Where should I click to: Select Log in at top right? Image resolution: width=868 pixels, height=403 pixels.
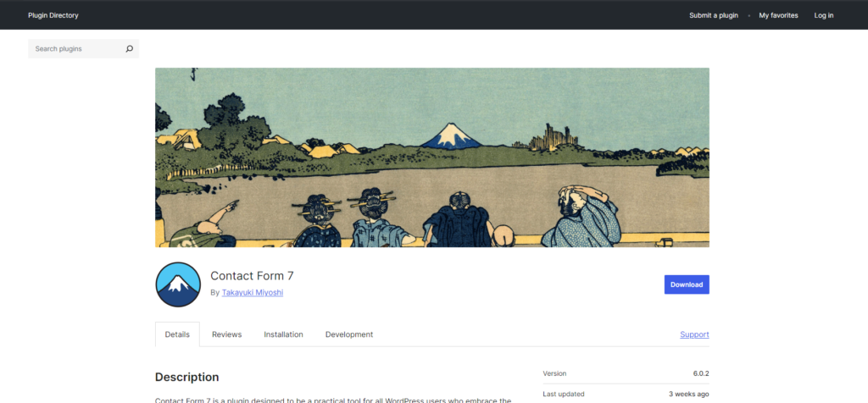point(824,15)
